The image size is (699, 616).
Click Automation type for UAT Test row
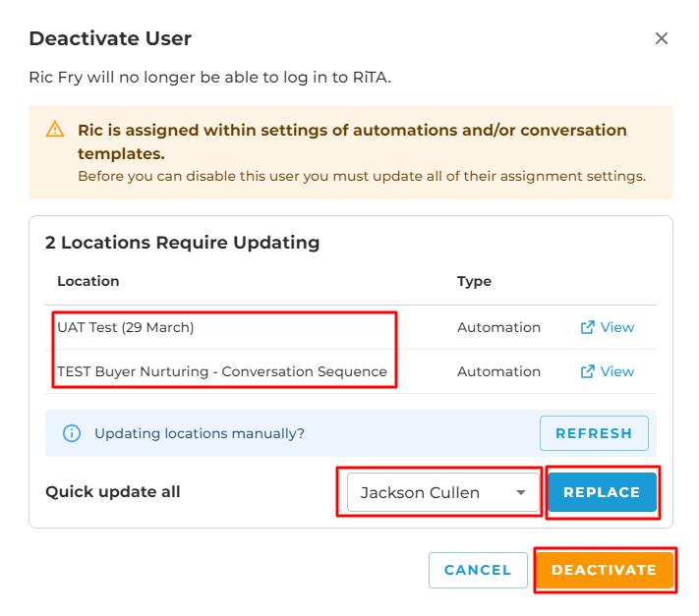point(498,327)
